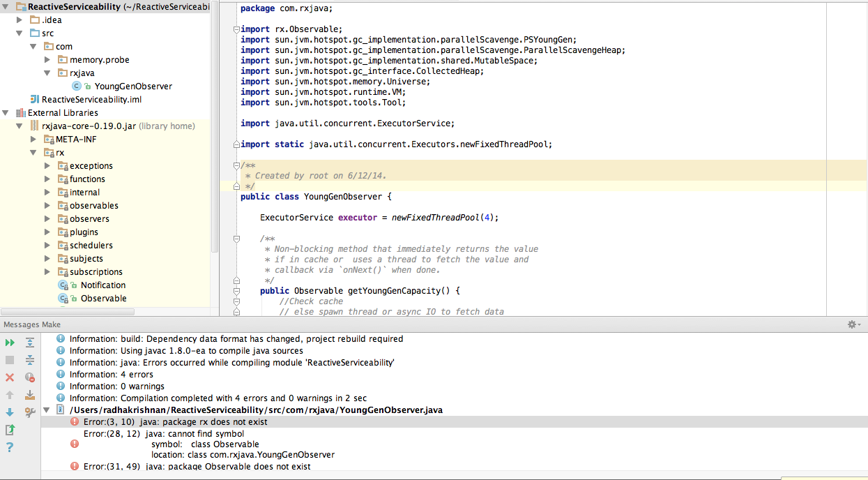Fold the 'Created by root' comment

click(x=236, y=165)
